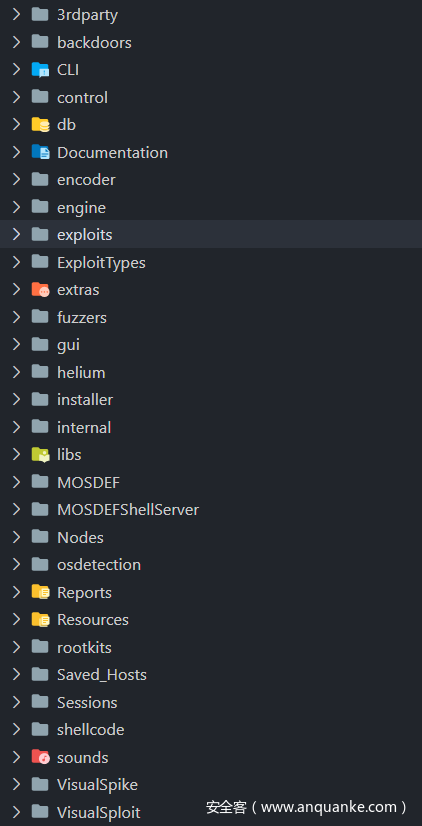Click the Reports folder icon
The width and height of the screenshot is (422, 826).
tap(40, 592)
